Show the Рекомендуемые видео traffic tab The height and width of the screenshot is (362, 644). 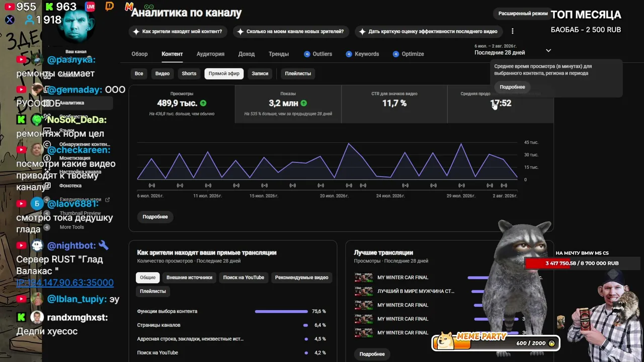(x=302, y=278)
